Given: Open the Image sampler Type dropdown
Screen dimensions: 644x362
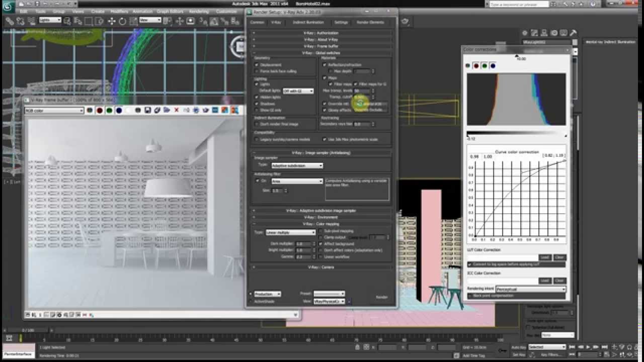Looking at the screenshot, I should point(297,165).
